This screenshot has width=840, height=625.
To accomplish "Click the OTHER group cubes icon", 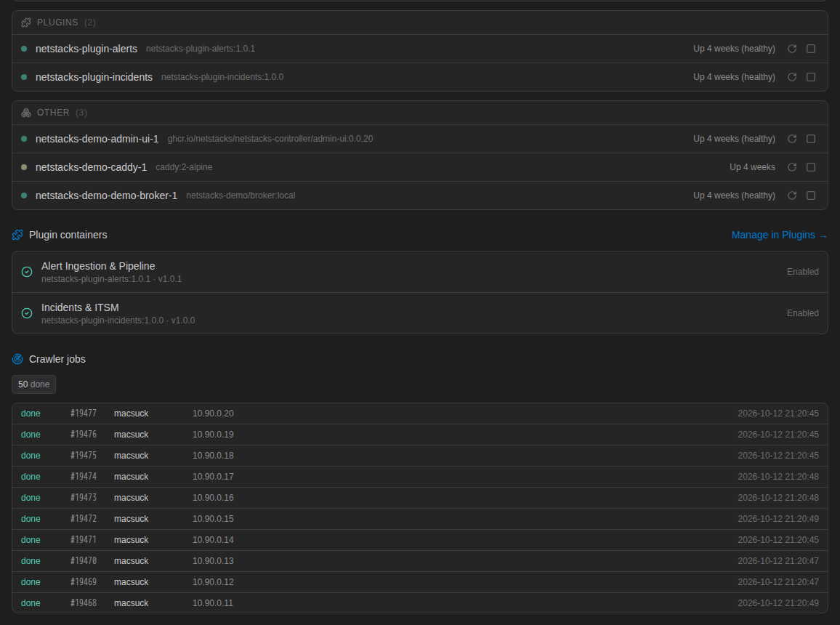I will pos(25,113).
